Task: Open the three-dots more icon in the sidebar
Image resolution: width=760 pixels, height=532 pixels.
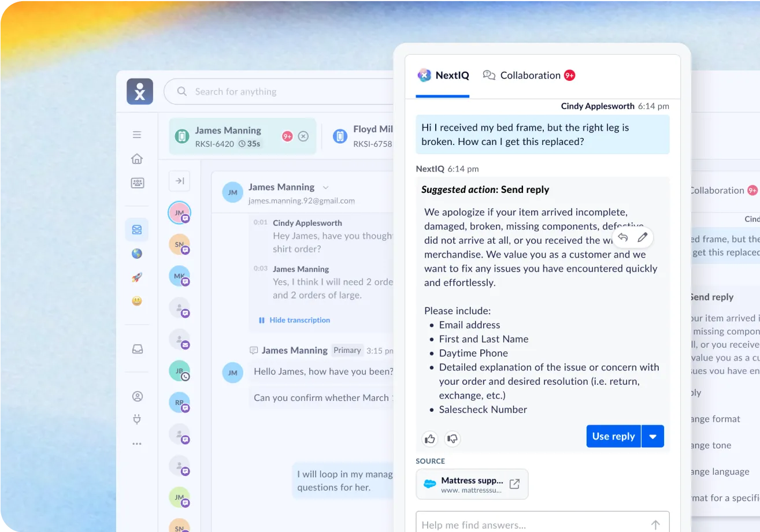Action: pyautogui.click(x=137, y=444)
